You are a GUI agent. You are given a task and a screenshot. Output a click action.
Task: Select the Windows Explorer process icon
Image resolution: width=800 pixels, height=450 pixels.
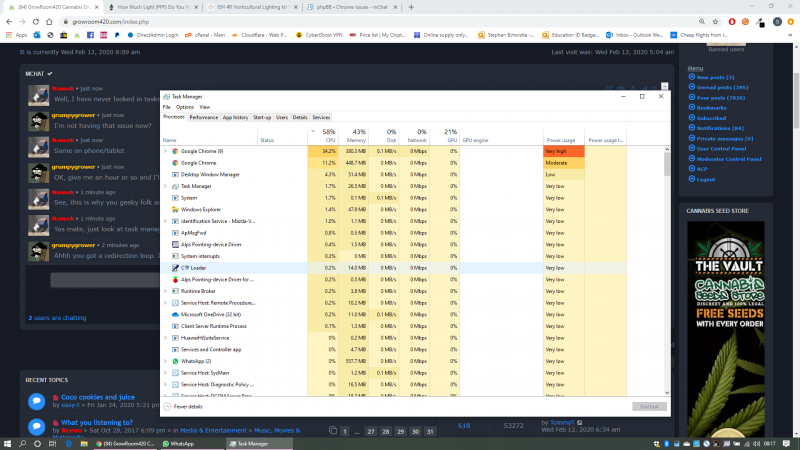click(x=175, y=209)
